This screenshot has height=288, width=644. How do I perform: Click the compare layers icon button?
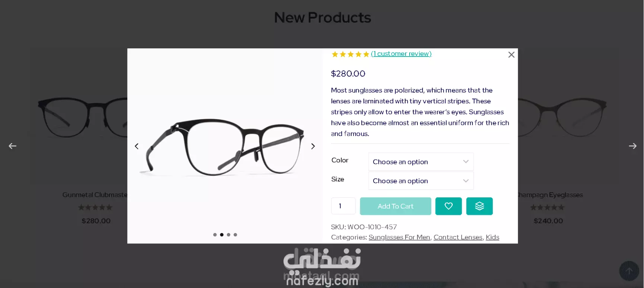pos(479,206)
